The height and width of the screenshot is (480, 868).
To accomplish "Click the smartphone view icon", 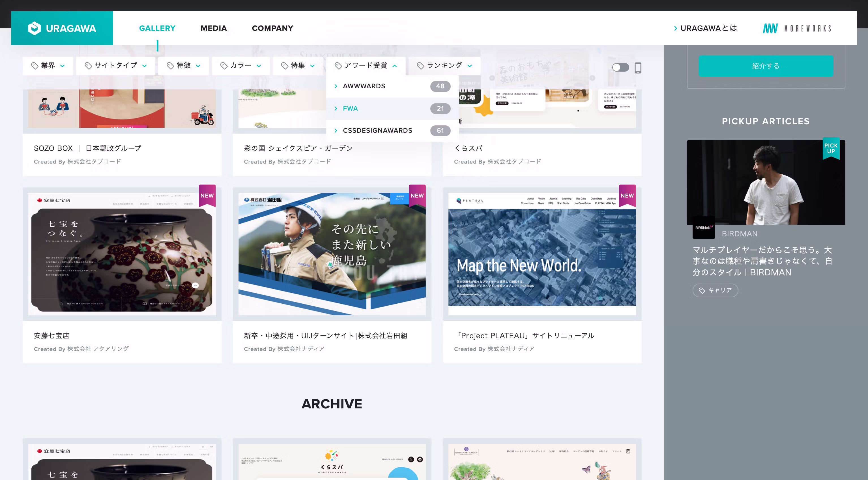I will click(638, 68).
